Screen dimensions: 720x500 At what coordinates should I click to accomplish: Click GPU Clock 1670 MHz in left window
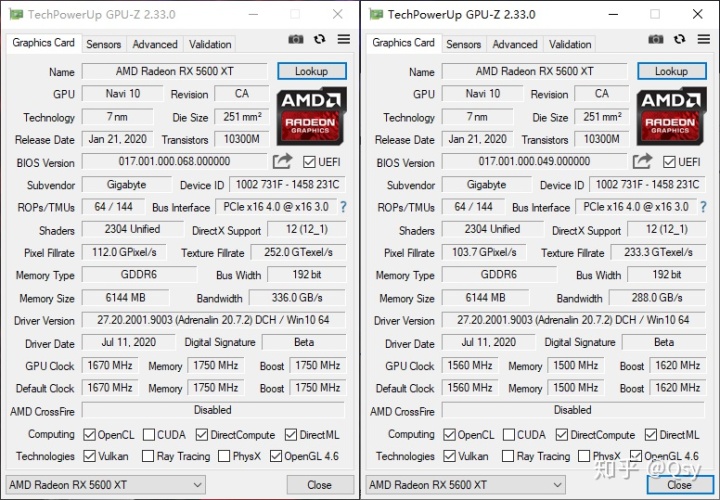coord(110,365)
